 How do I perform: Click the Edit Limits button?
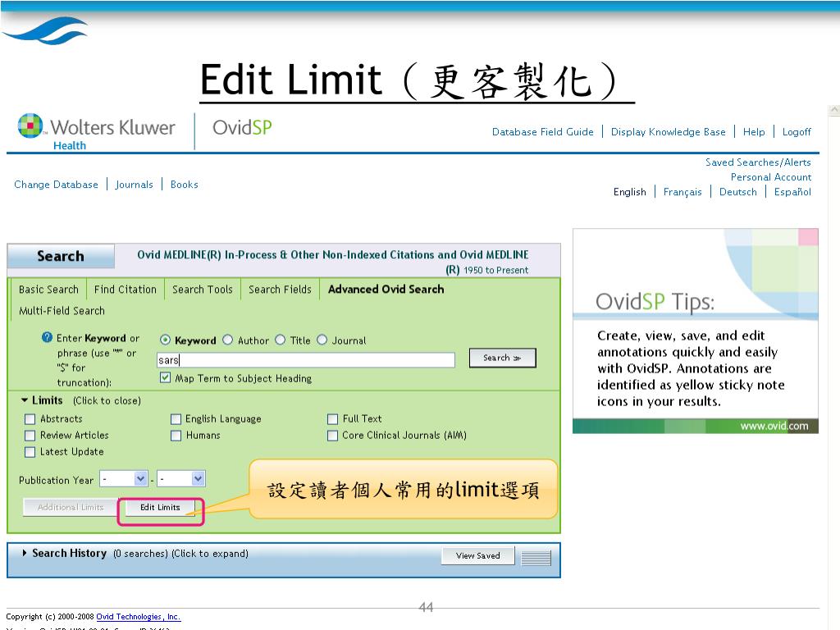160,507
